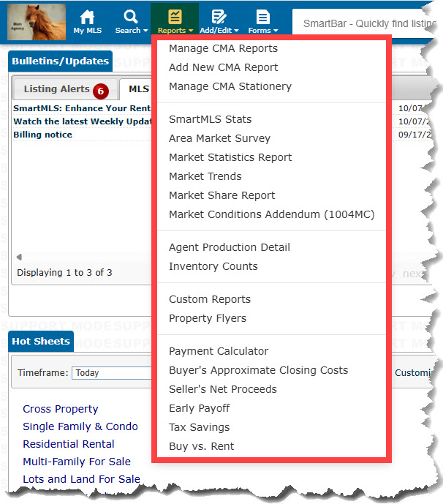
Task: Open the Timeframe Today dropdown
Action: [x=111, y=373]
